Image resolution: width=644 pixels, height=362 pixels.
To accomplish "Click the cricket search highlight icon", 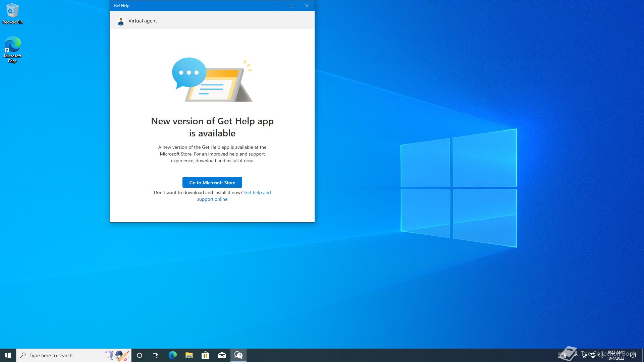I will click(117, 355).
